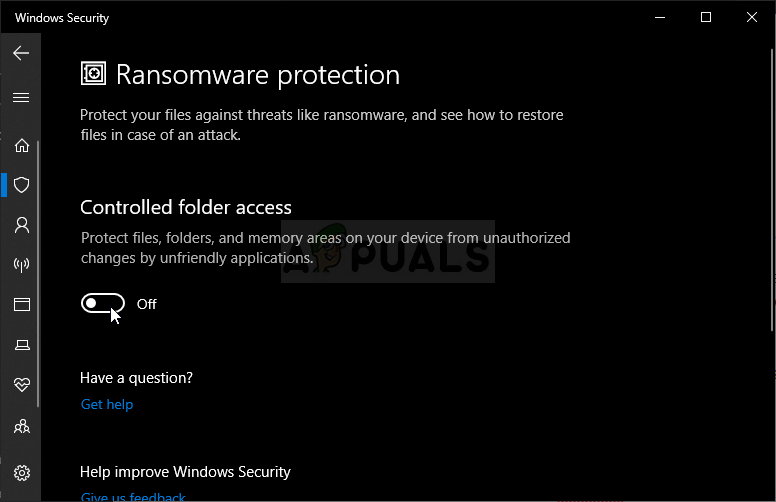The width and height of the screenshot is (776, 502).
Task: Maximize the Windows Security window
Action: (706, 17)
